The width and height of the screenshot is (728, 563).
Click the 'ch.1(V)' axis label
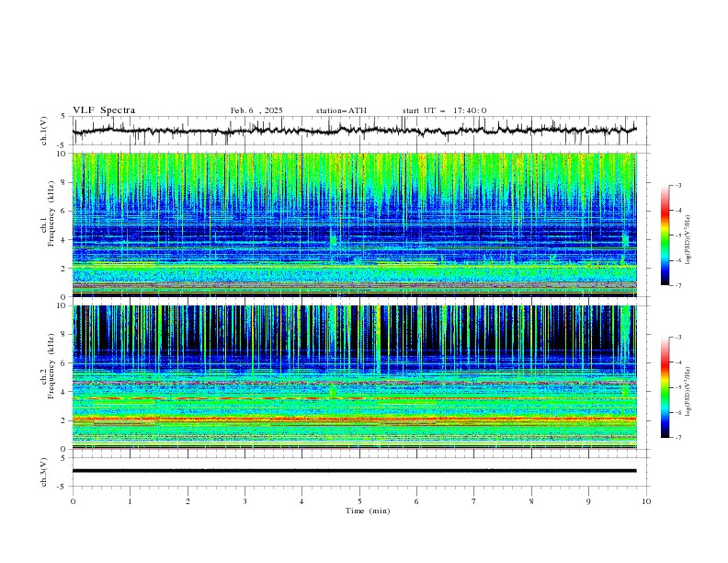pyautogui.click(x=44, y=131)
